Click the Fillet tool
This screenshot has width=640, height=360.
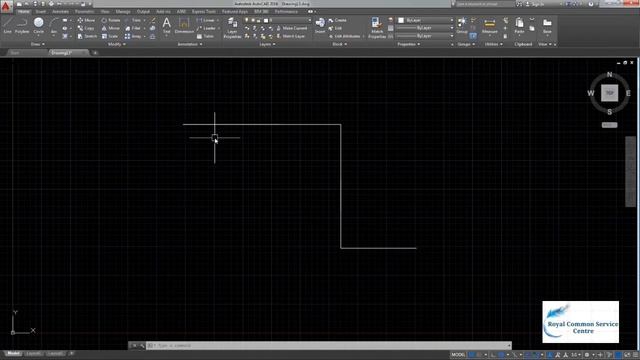click(133, 28)
